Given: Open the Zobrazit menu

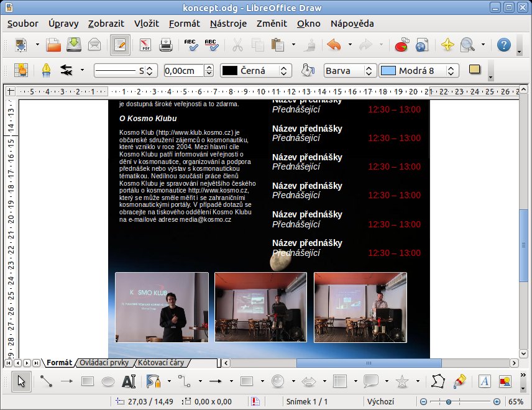Looking at the screenshot, I should tap(106, 24).
